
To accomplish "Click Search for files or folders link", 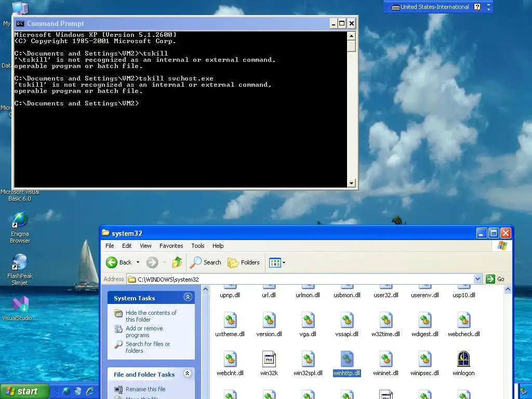I will 148,347.
